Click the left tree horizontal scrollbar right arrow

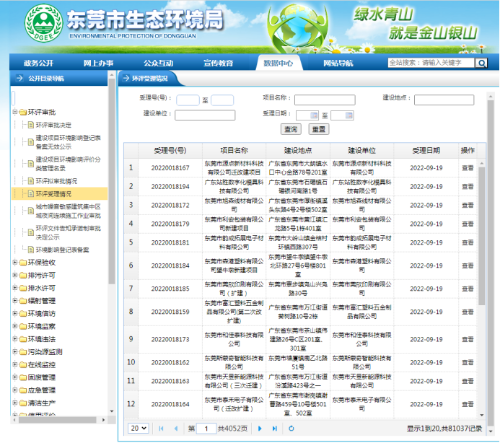coord(104,420)
